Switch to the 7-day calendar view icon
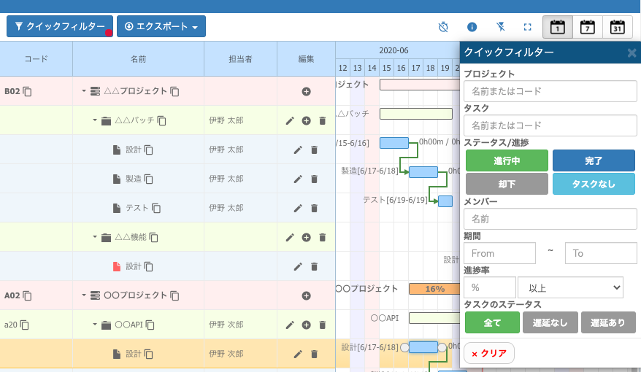The height and width of the screenshot is (372, 641). tap(587, 27)
